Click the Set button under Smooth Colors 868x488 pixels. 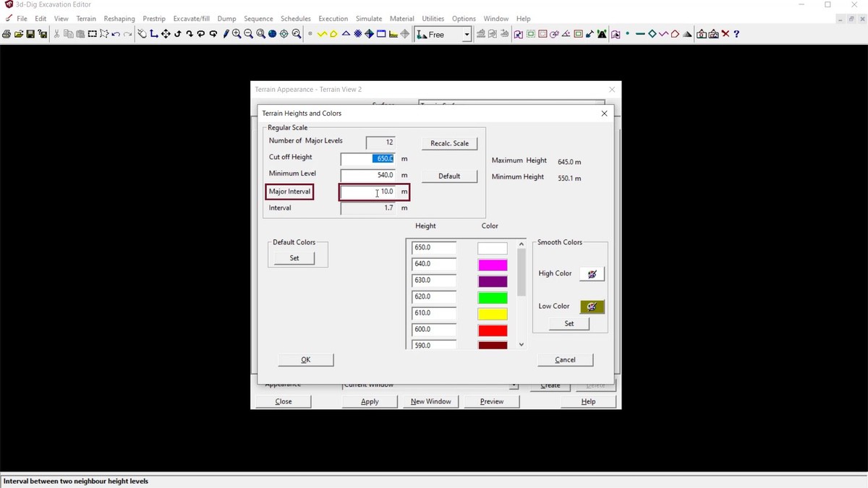(x=569, y=324)
